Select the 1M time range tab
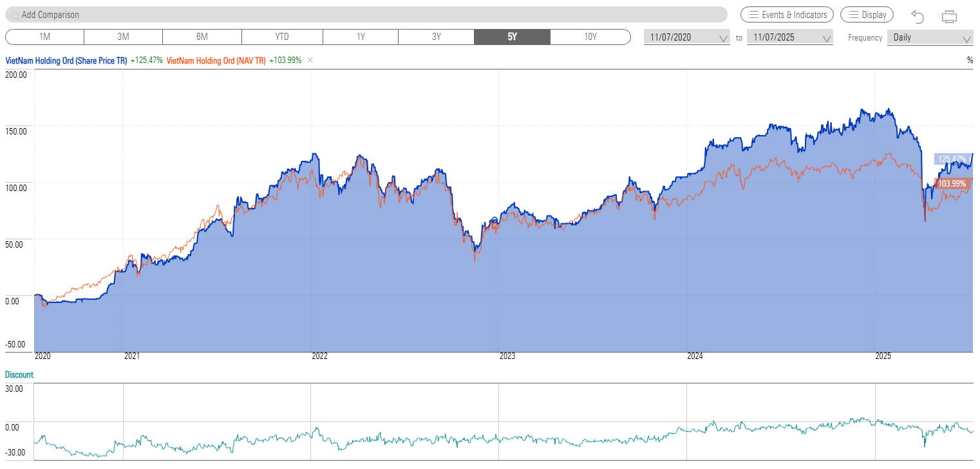 45,37
